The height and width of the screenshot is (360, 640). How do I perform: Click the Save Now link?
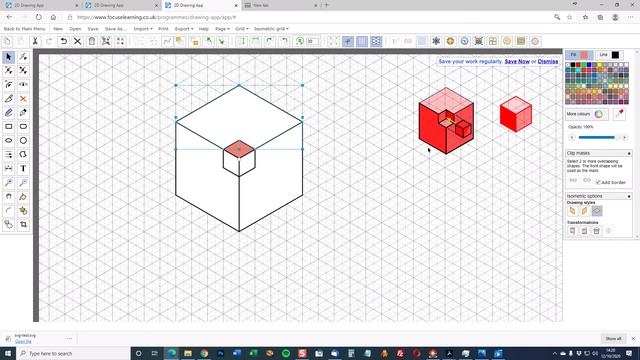pyautogui.click(x=517, y=61)
